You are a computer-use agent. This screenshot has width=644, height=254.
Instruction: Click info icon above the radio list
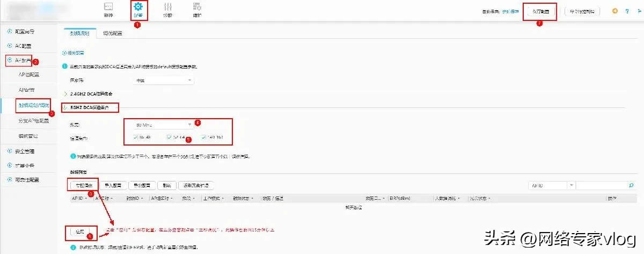pos(73,156)
